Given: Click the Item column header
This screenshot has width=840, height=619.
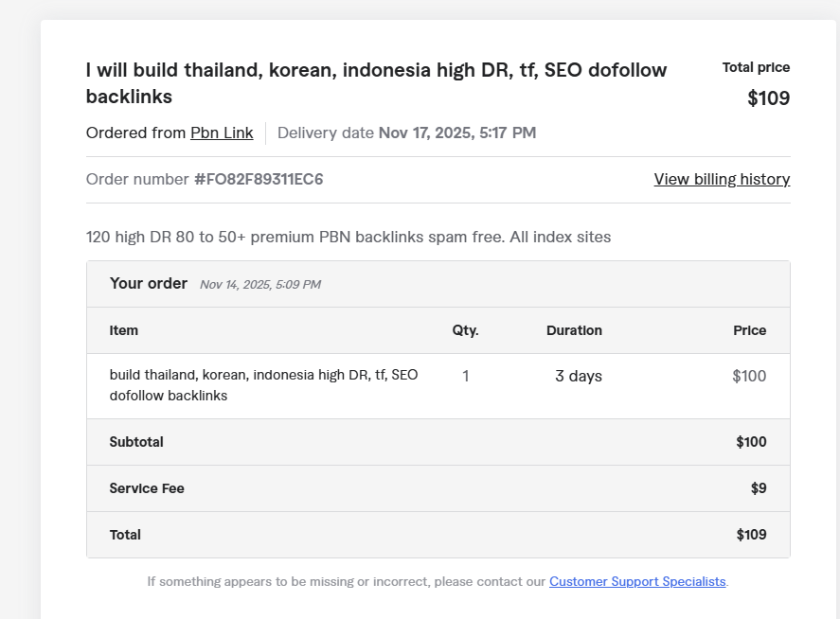Looking at the screenshot, I should click(x=124, y=330).
